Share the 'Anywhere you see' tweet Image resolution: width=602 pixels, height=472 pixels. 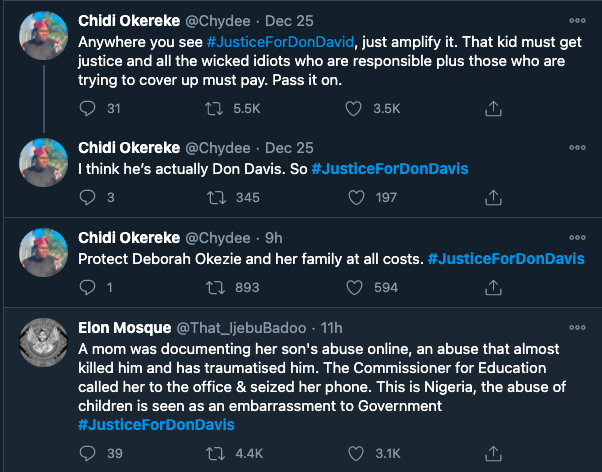(492, 108)
